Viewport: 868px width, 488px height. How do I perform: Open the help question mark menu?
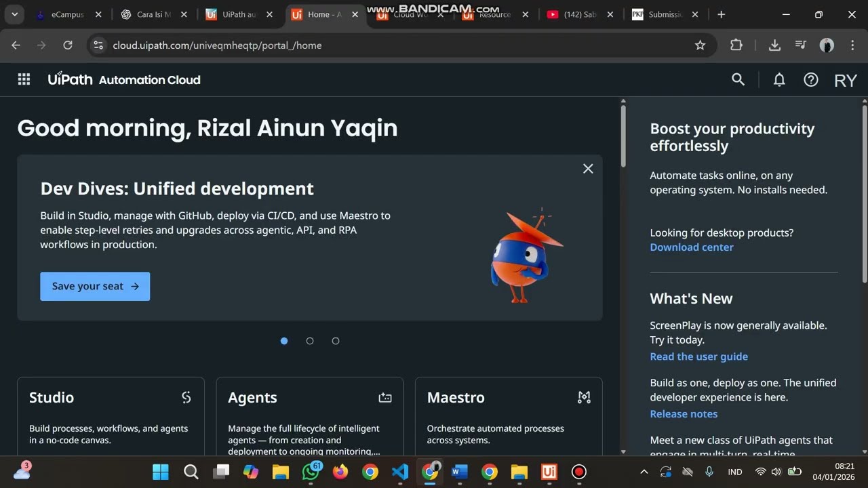(811, 79)
